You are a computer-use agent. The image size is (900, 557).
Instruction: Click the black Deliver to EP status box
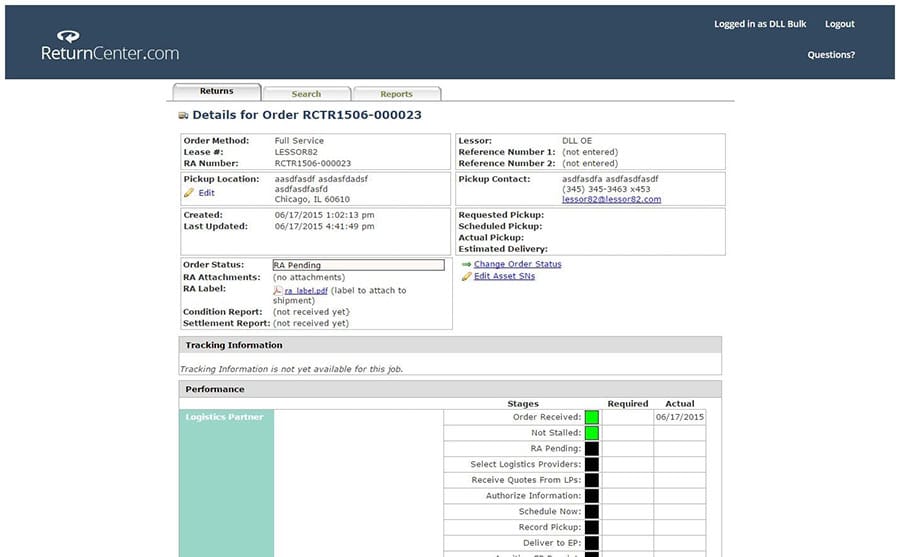[x=592, y=543]
